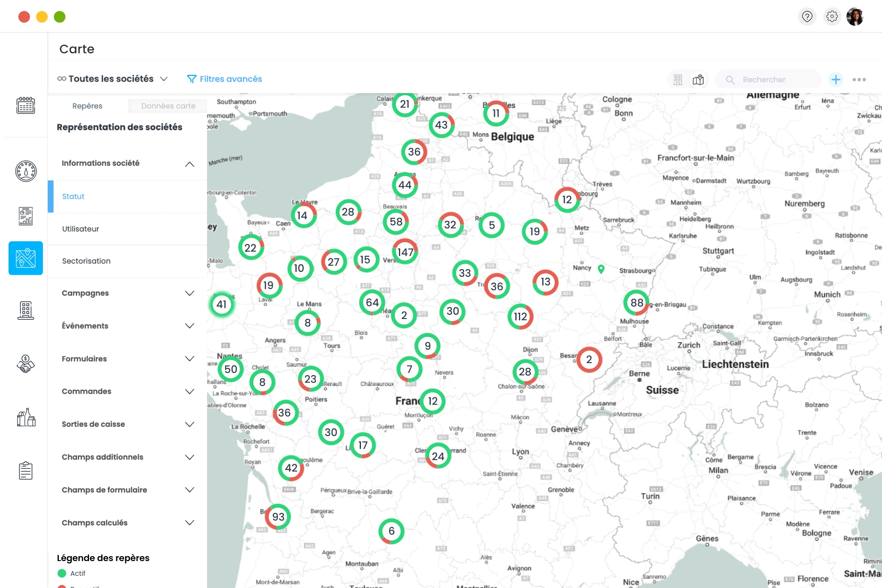Viewport: 882px width, 588px height.
Task: Click inside the Rechercher search field
Action: pyautogui.click(x=772, y=79)
